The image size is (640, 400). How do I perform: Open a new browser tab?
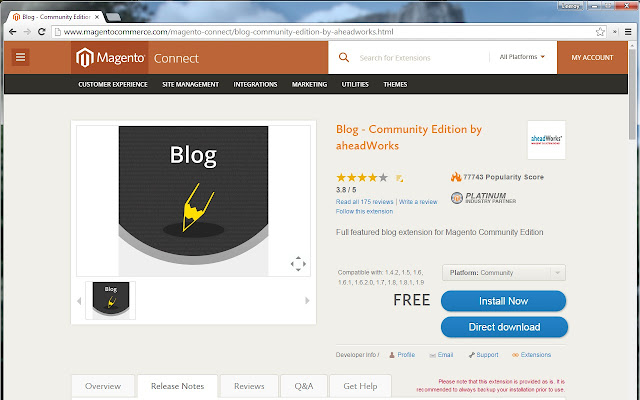pyautogui.click(x=113, y=17)
